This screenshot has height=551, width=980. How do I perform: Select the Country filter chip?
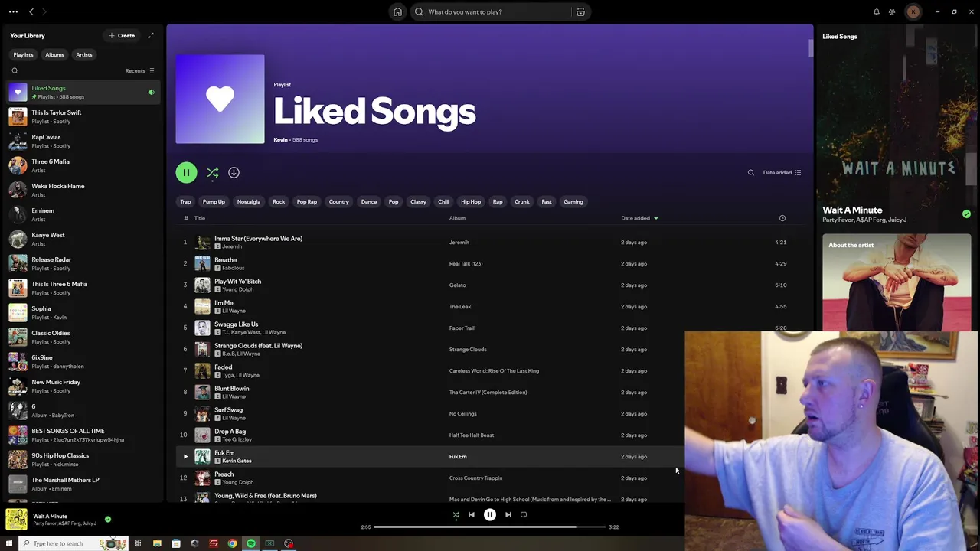[x=338, y=201]
